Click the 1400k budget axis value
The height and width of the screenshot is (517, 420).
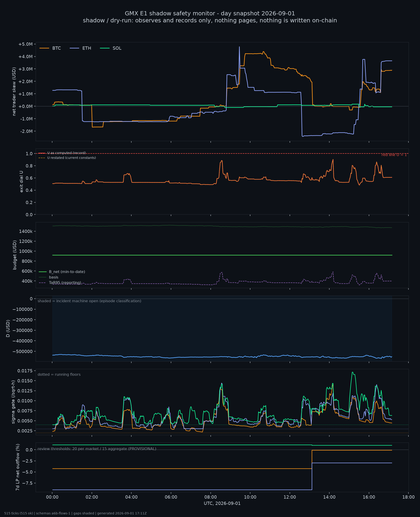(26, 231)
